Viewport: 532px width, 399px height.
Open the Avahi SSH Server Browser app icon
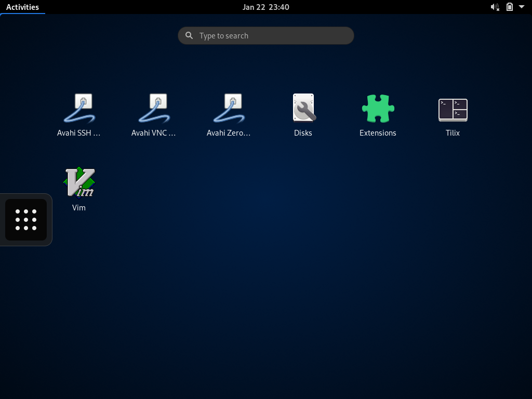[79, 108]
